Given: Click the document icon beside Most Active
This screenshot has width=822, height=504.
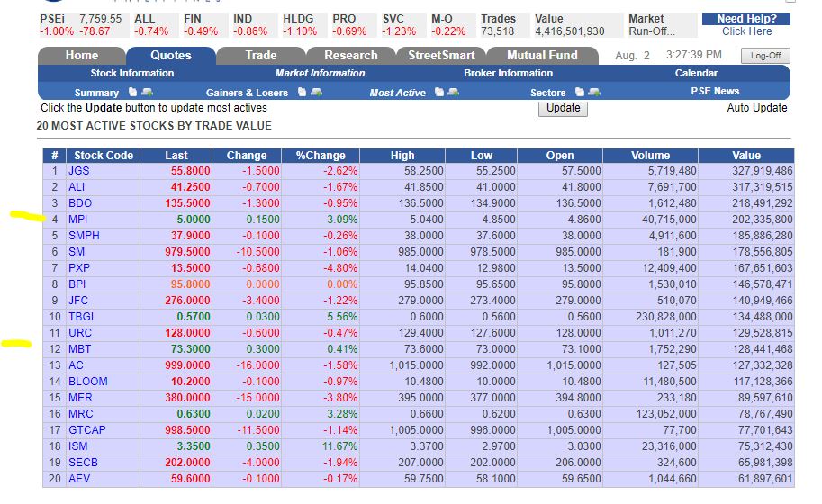Looking at the screenshot, I should [439, 92].
